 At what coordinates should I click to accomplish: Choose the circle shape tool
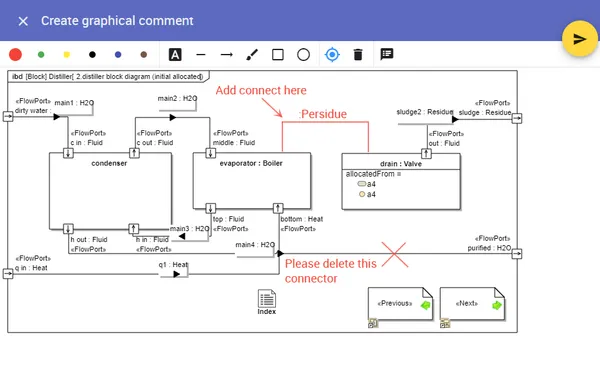coord(303,55)
